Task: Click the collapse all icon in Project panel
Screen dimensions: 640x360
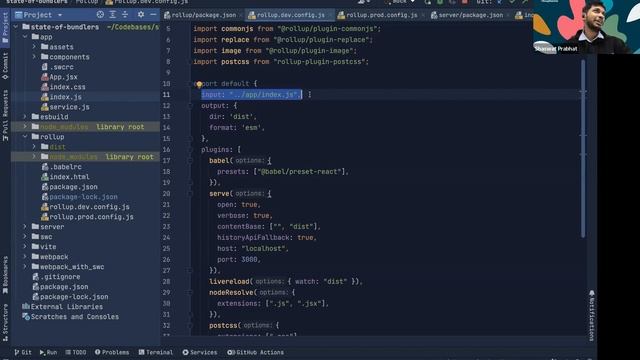Action: (125, 15)
